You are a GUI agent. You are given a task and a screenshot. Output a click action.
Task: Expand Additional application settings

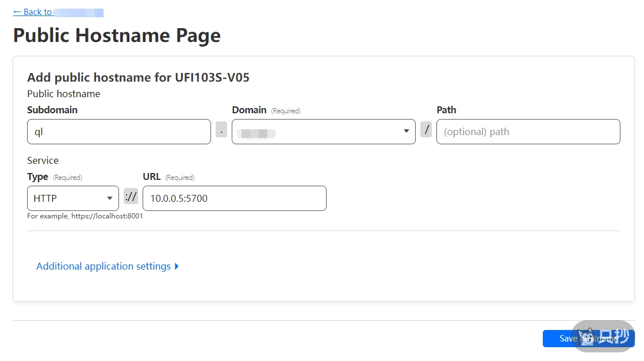pyautogui.click(x=103, y=266)
